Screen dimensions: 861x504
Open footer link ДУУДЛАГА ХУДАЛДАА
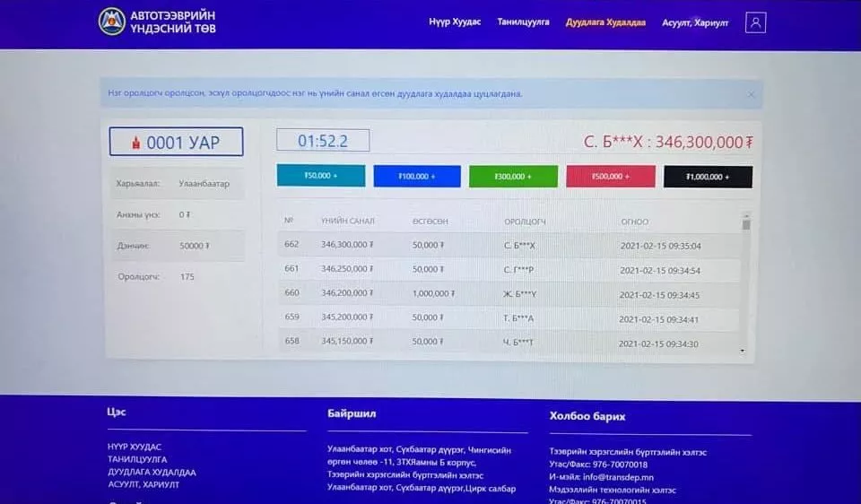click(152, 472)
